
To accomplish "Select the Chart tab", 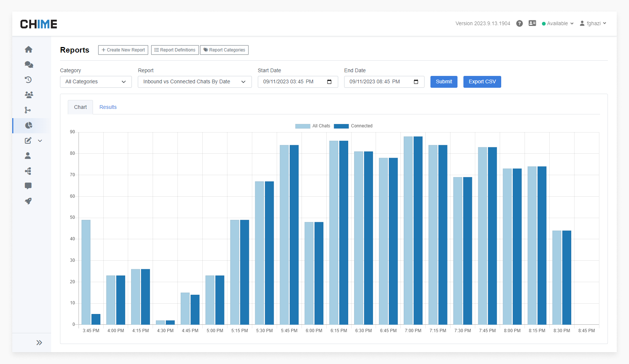I will click(x=80, y=107).
